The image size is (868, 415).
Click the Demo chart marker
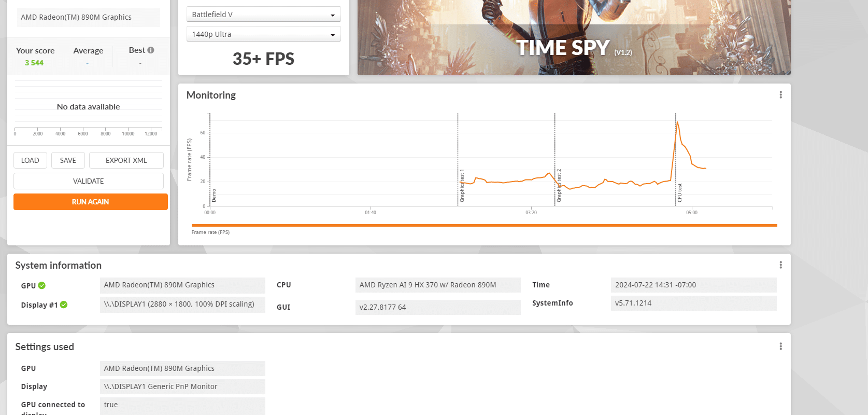click(214, 196)
